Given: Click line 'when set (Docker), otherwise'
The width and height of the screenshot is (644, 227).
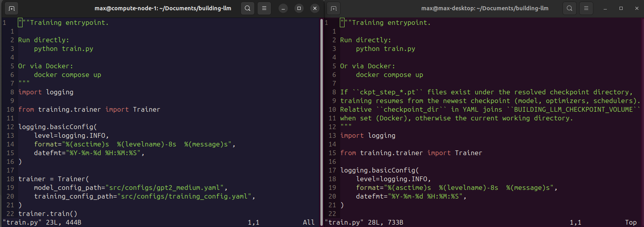Looking at the screenshot, I should tap(456, 118).
